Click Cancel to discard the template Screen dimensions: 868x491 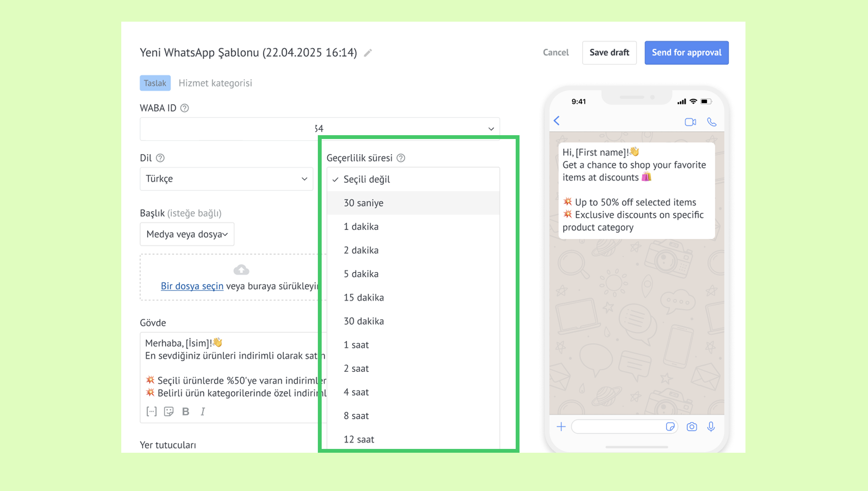pyautogui.click(x=556, y=53)
